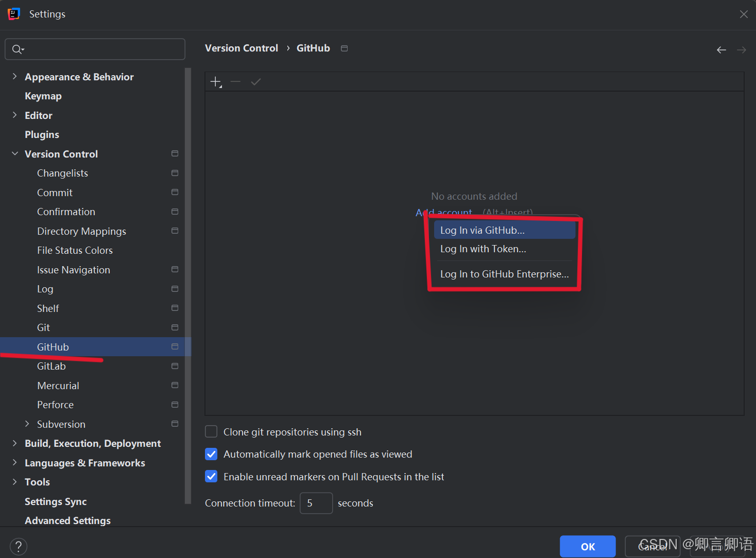Click the project icon on Shelf row

[175, 308]
